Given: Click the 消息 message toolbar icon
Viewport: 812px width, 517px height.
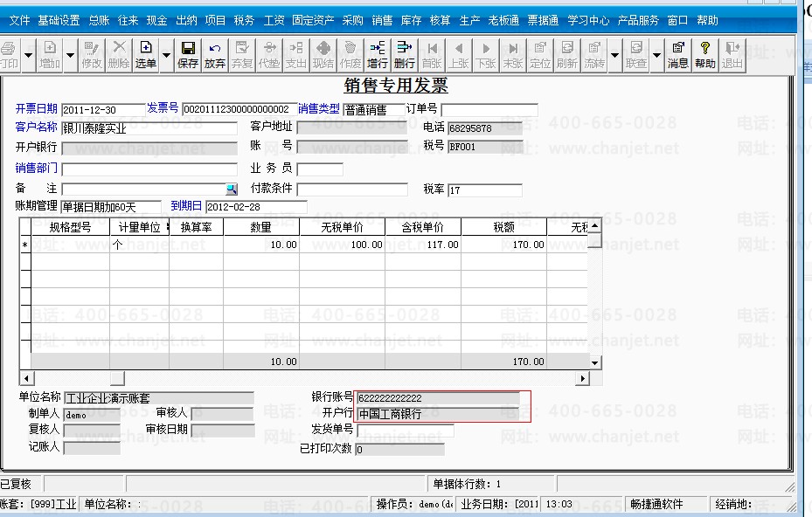Looking at the screenshot, I should (x=678, y=55).
